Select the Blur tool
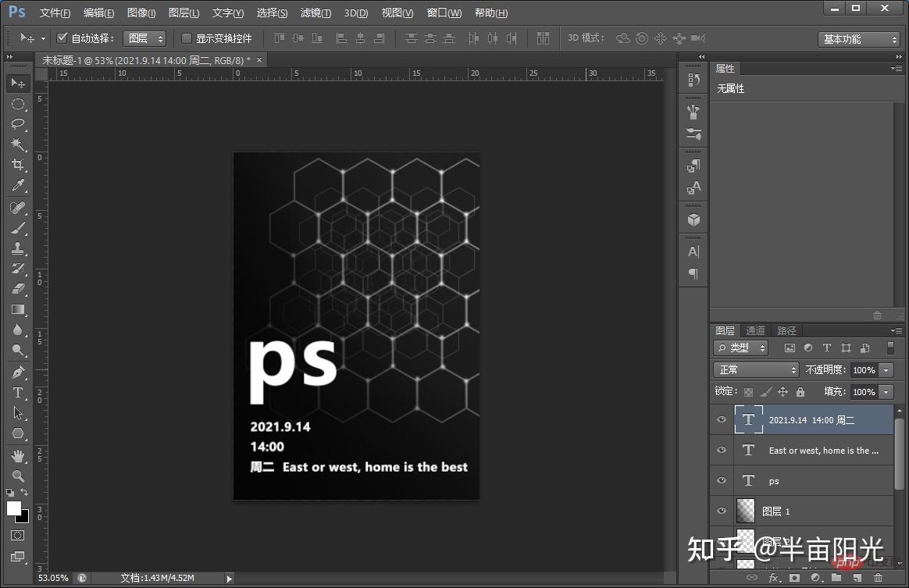 tap(18, 330)
